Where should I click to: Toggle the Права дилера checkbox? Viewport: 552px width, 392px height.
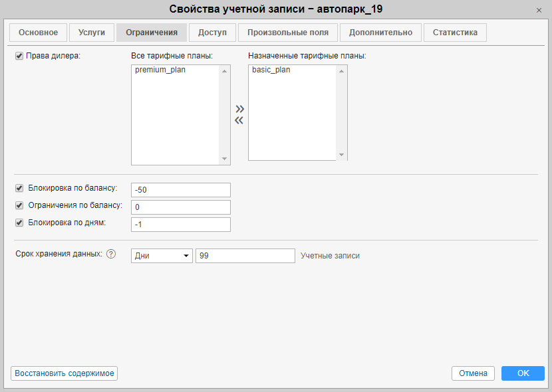click(19, 56)
